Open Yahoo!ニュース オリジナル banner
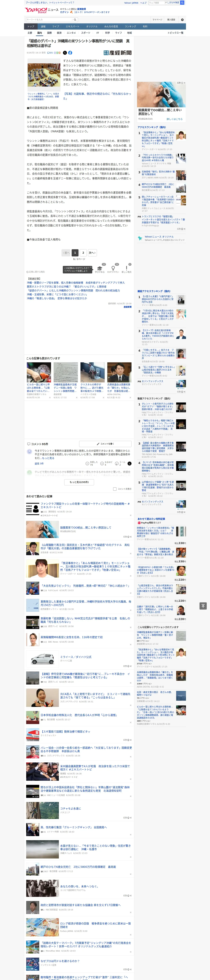The height and width of the screenshot is (980, 210). 161,238
